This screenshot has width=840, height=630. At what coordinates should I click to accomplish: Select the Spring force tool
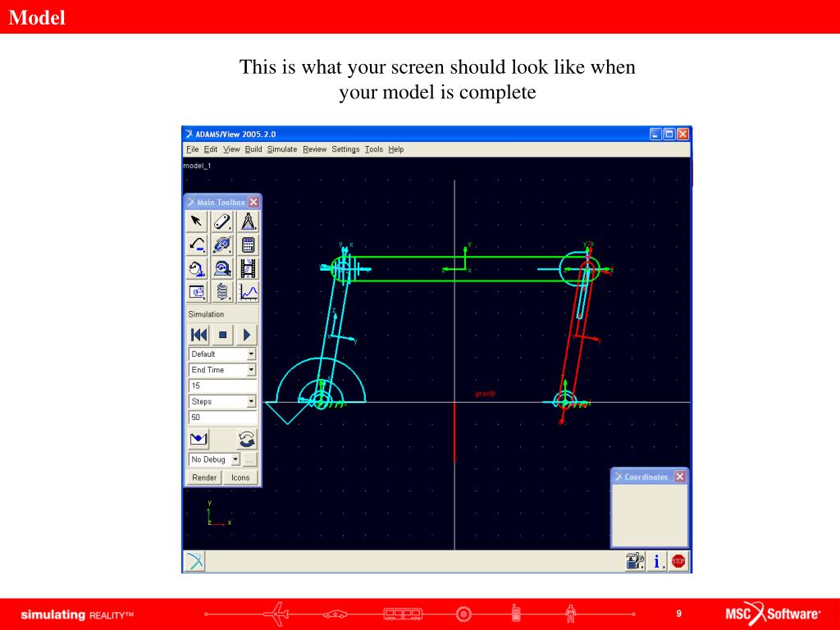[x=221, y=292]
